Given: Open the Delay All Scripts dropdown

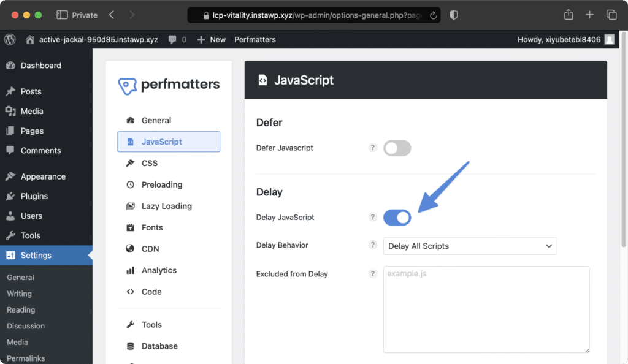Looking at the screenshot, I should click(470, 246).
